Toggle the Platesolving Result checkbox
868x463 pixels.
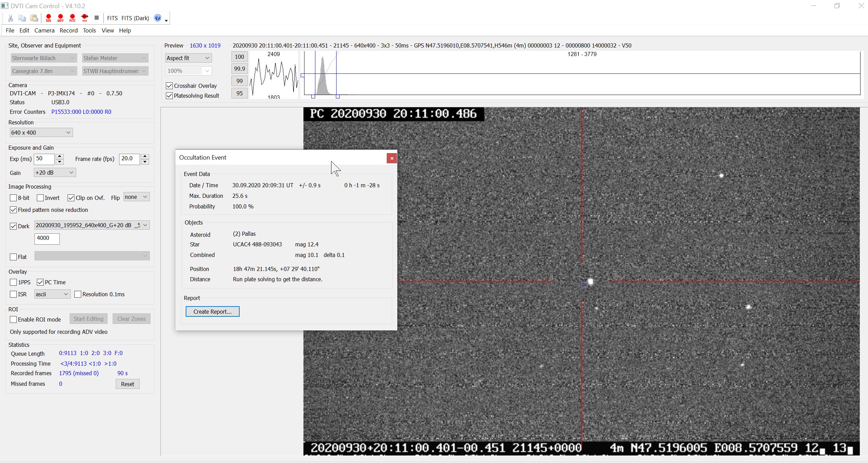click(x=169, y=96)
